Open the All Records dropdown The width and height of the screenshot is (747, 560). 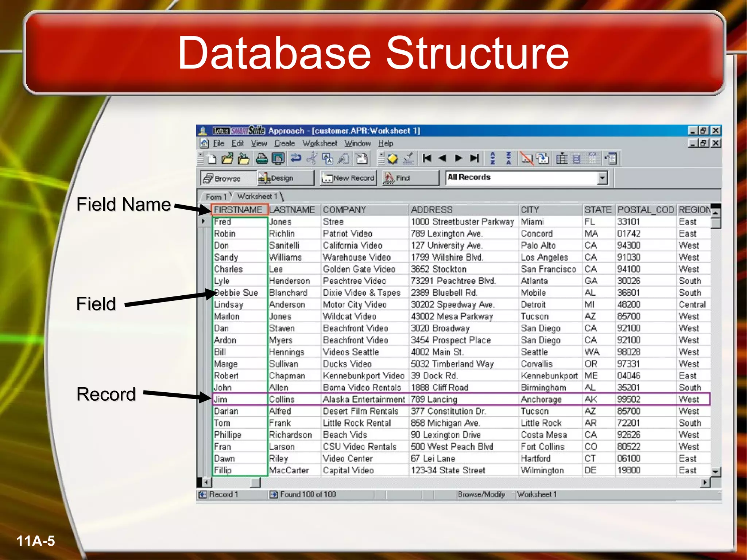click(602, 178)
